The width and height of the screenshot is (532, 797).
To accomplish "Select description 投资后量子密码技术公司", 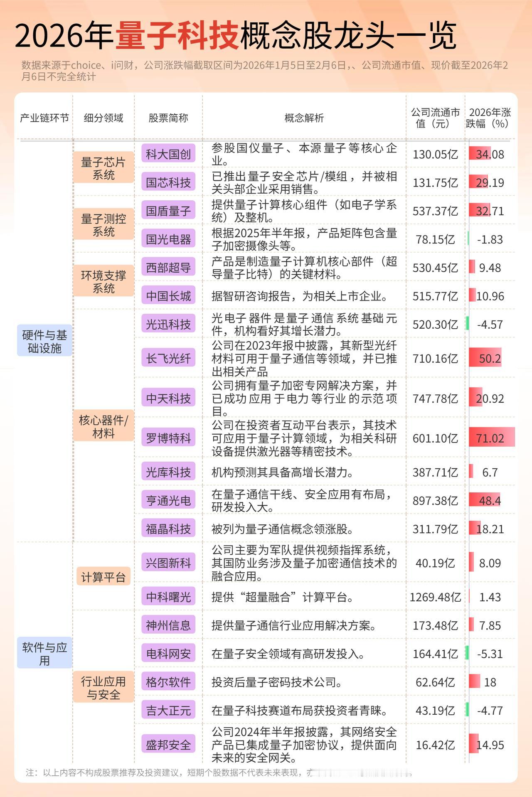I will pos(277,682).
